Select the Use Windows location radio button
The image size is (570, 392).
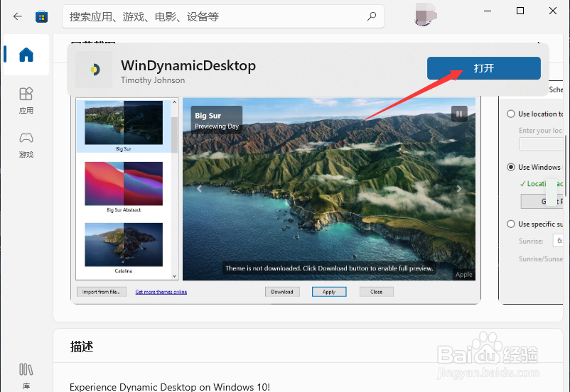tap(511, 167)
